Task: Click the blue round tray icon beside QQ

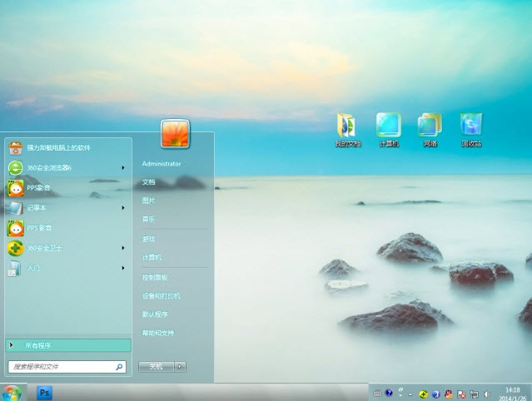Action: [435, 394]
